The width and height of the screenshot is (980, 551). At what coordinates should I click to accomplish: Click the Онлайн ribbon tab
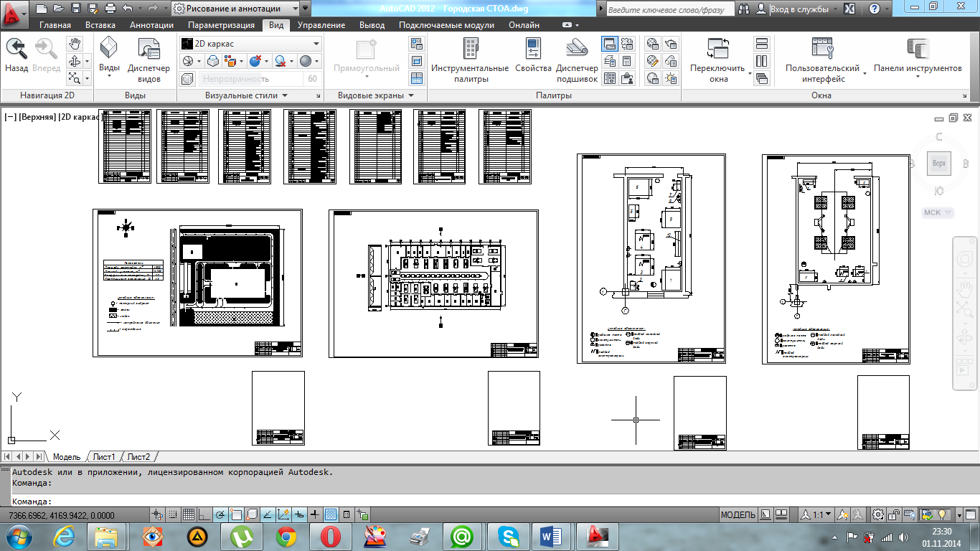[x=524, y=25]
